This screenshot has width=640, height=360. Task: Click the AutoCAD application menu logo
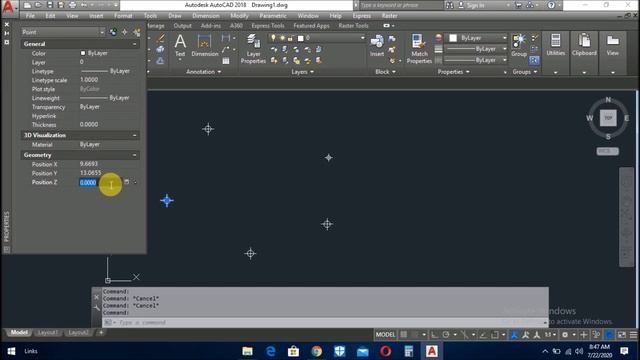click(8, 8)
